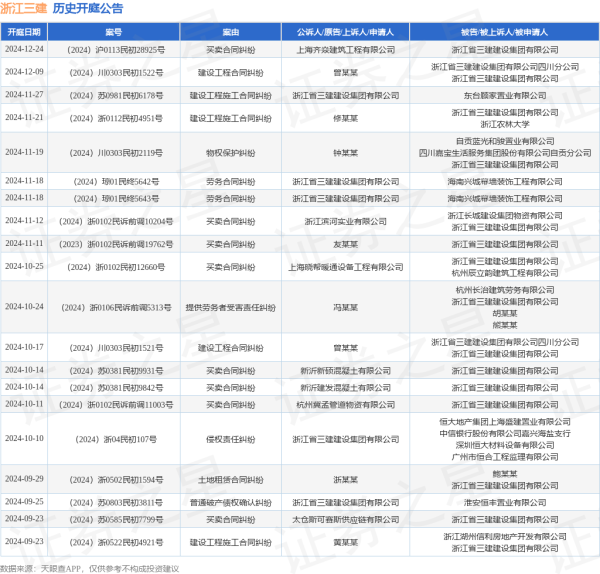Screen dimensions: 600x574
Task: Click plaintiff 上海晓帮暖通设备工程有限公司
Action: (346, 267)
